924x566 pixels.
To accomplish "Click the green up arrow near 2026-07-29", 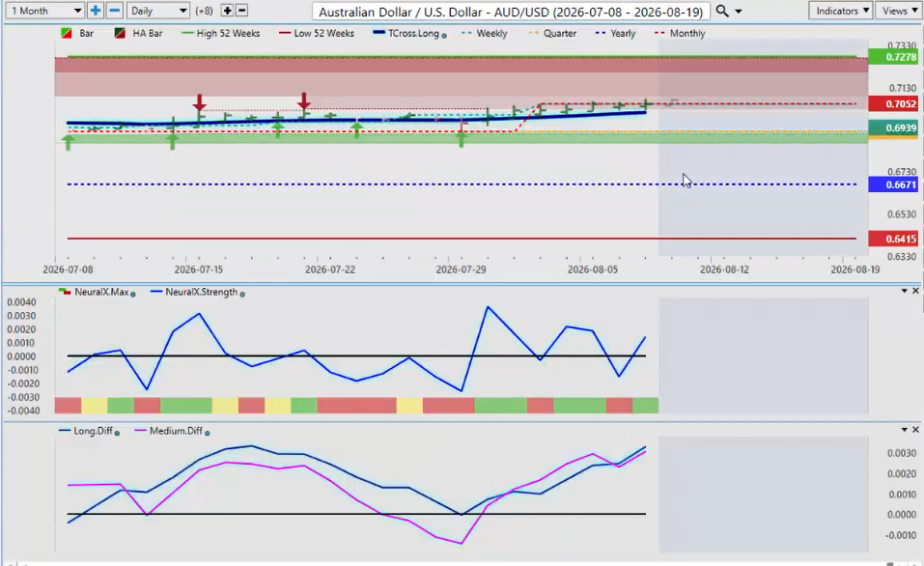I will [462, 139].
